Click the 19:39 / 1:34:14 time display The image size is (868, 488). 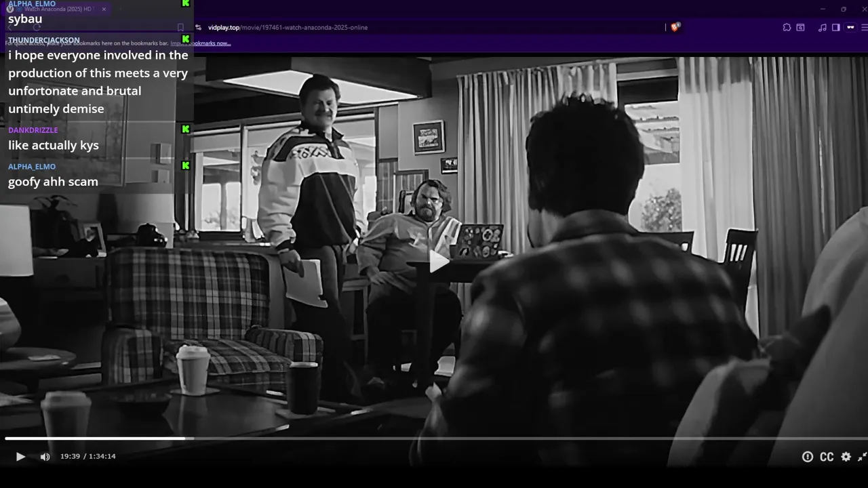[x=87, y=456]
